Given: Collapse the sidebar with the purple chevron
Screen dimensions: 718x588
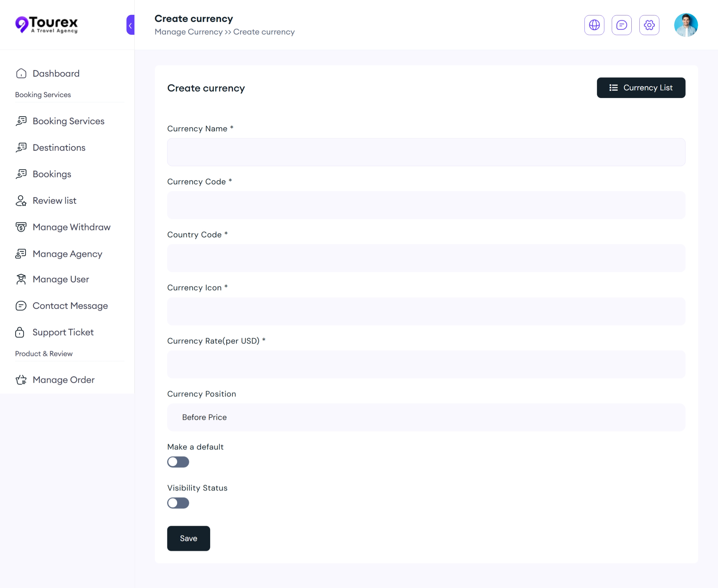Looking at the screenshot, I should click(x=130, y=25).
